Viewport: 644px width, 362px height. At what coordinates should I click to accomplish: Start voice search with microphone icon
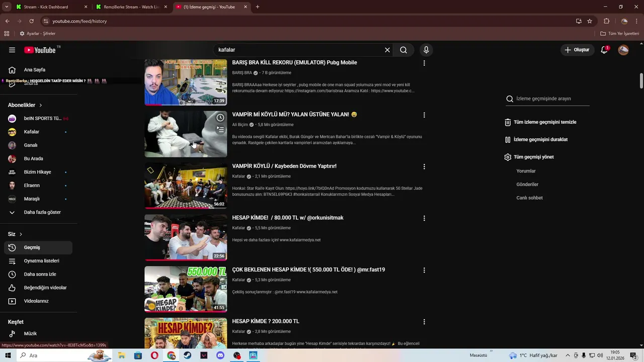click(426, 50)
